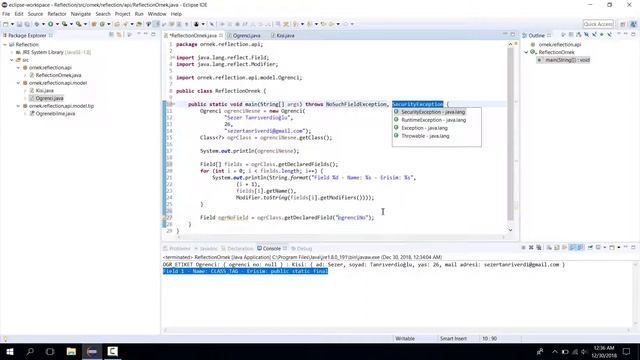640x360 pixels.
Task: Click the New Java Class toolbar icon
Action: tap(102, 24)
